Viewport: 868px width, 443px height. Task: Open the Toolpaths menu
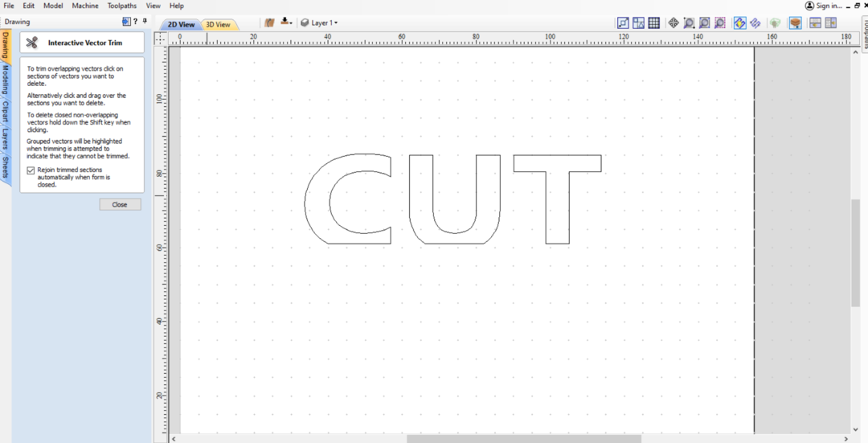(x=122, y=6)
